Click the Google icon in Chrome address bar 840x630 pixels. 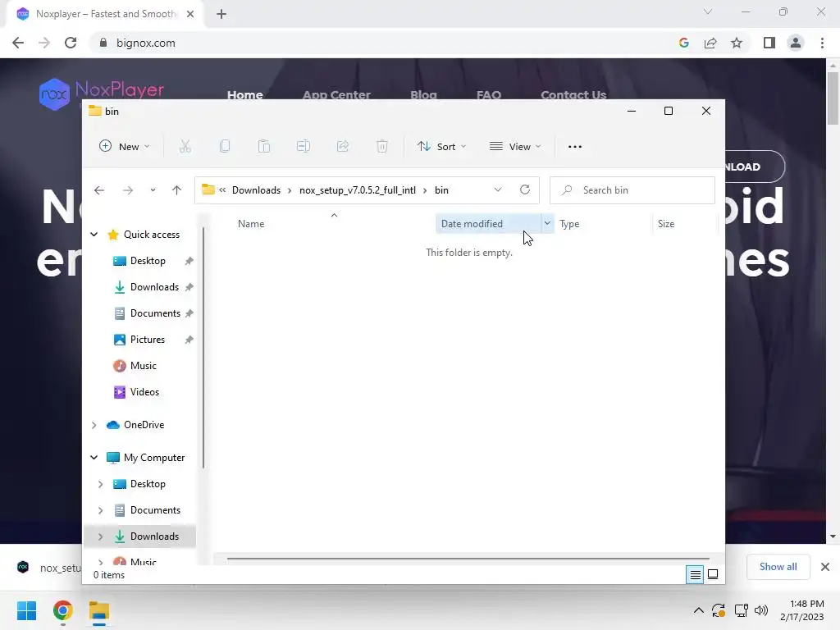point(683,43)
